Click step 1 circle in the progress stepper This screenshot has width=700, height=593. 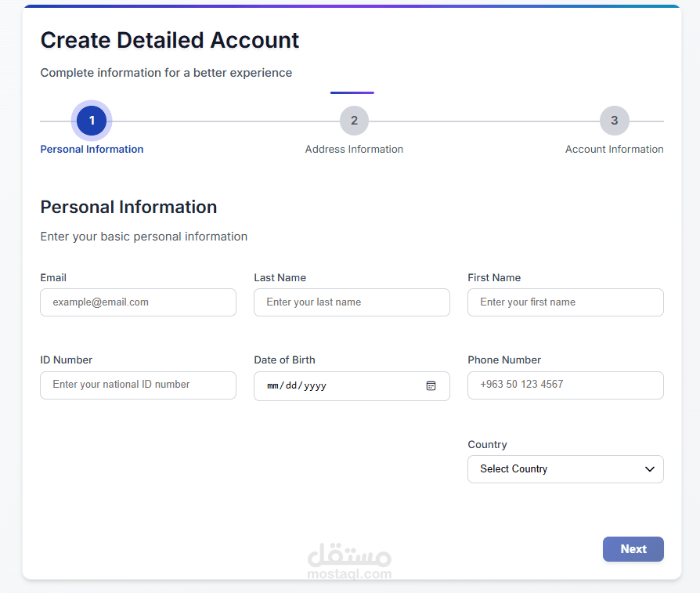[x=92, y=121]
